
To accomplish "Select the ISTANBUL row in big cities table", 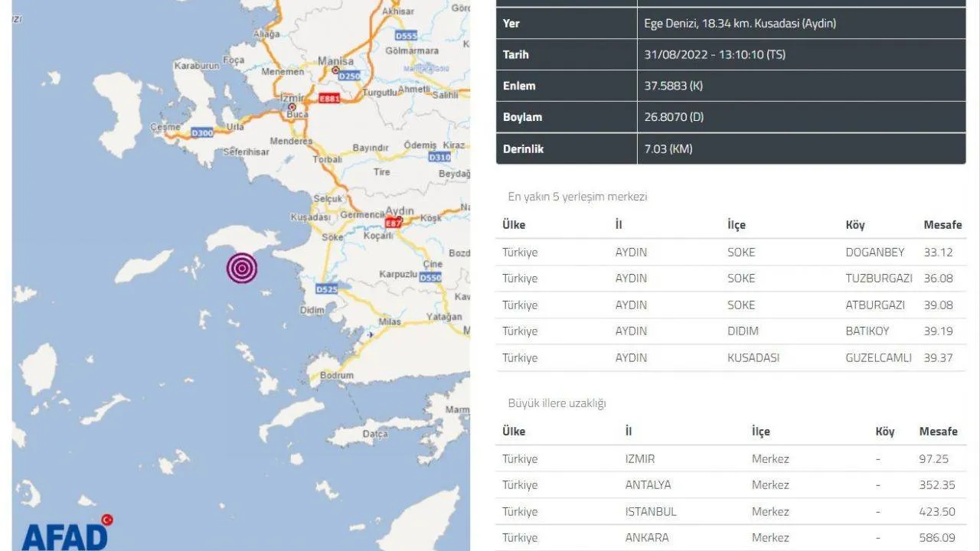I will click(x=731, y=511).
